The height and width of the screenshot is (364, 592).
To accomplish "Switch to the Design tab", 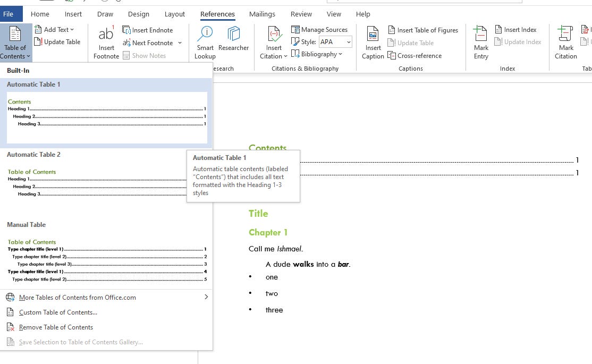I will point(139,14).
